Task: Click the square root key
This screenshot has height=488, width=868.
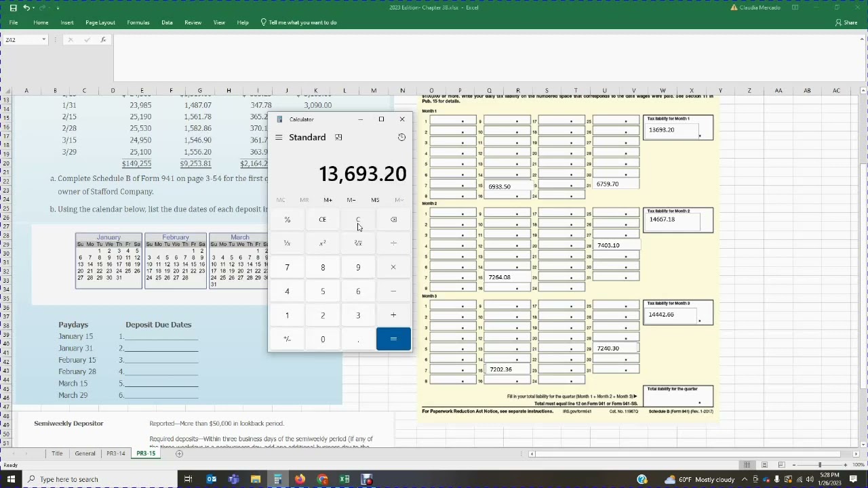Action: point(358,243)
